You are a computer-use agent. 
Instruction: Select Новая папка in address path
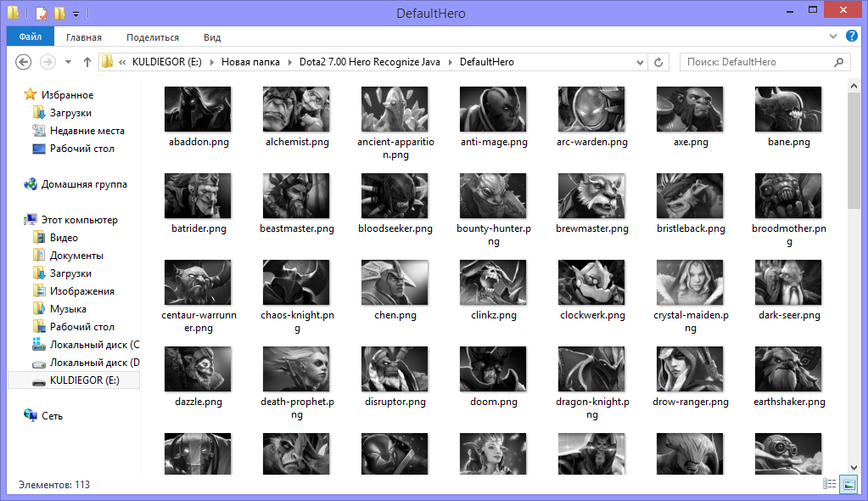[x=250, y=62]
